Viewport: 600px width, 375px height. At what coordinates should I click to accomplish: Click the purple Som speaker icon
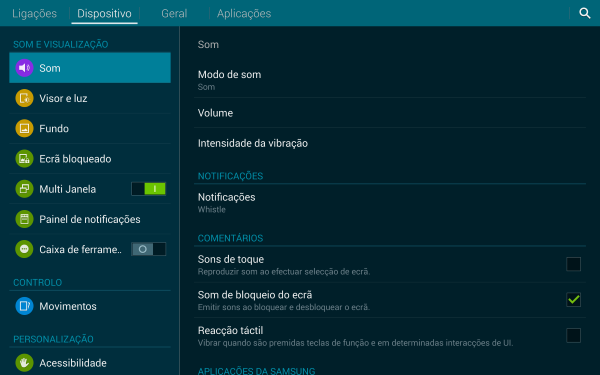pyautogui.click(x=24, y=68)
